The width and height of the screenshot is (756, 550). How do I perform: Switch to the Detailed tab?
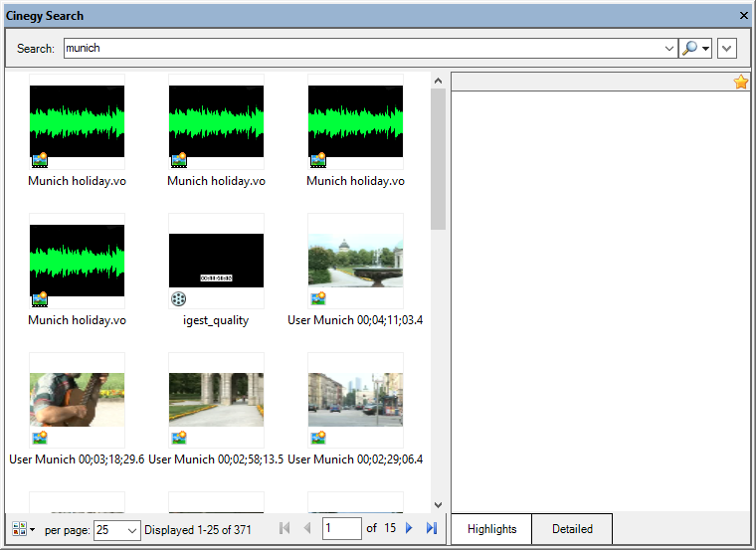[x=572, y=529]
